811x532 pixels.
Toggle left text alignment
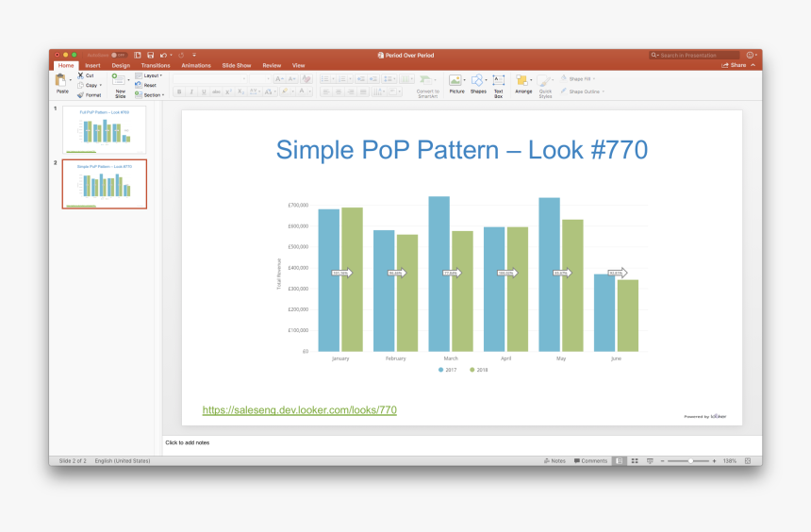click(x=326, y=91)
